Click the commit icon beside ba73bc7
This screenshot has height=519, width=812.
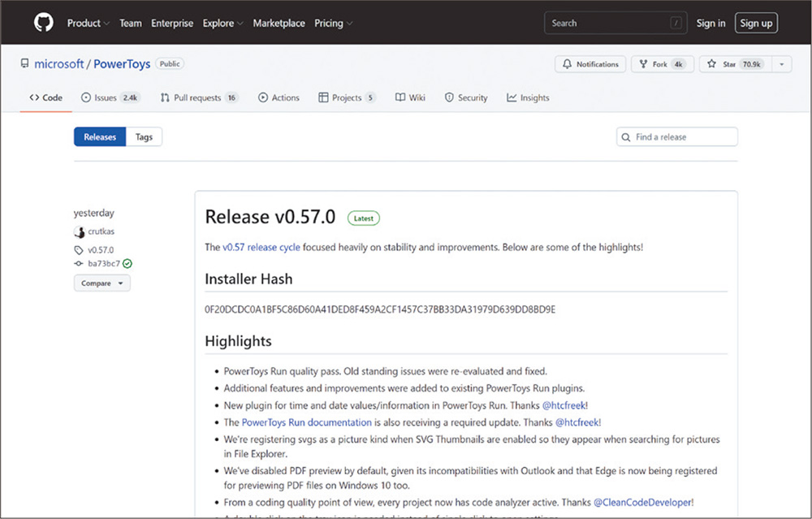coord(79,264)
